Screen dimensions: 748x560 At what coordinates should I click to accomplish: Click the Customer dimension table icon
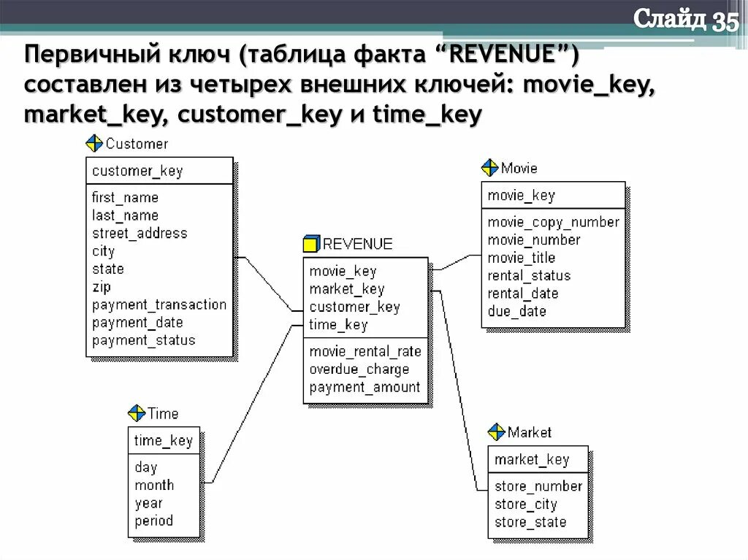pyautogui.click(x=94, y=143)
